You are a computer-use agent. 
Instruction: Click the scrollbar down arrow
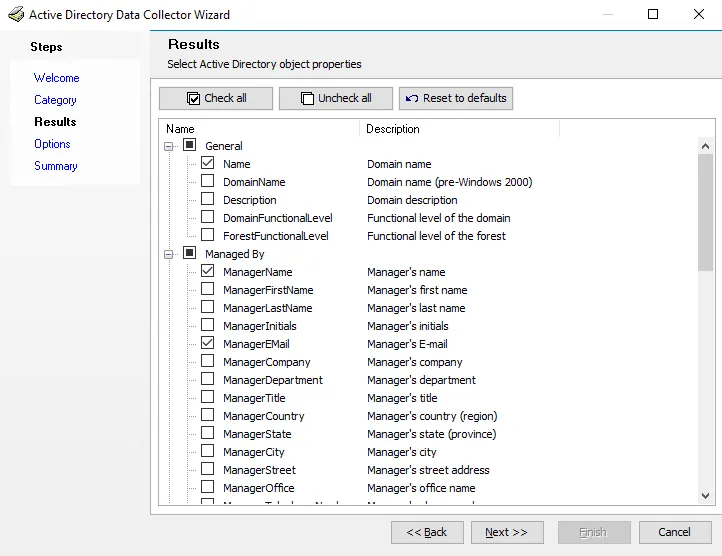pyautogui.click(x=705, y=496)
